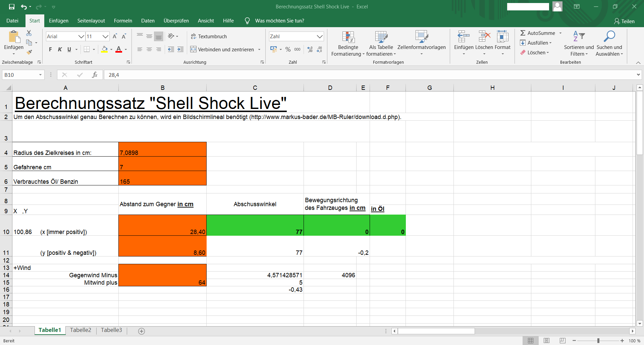Screen dimensions: 644x345
Task: Open the number format Zahl dropdown
Action: pos(320,36)
